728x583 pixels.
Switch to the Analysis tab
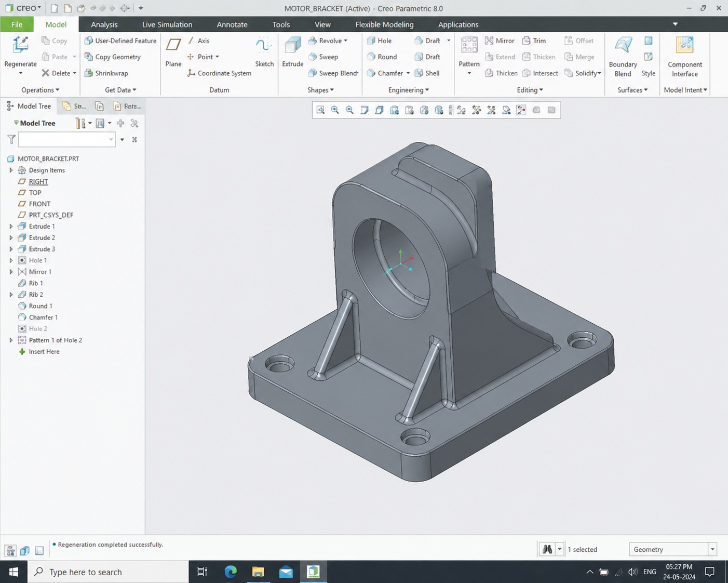point(104,24)
